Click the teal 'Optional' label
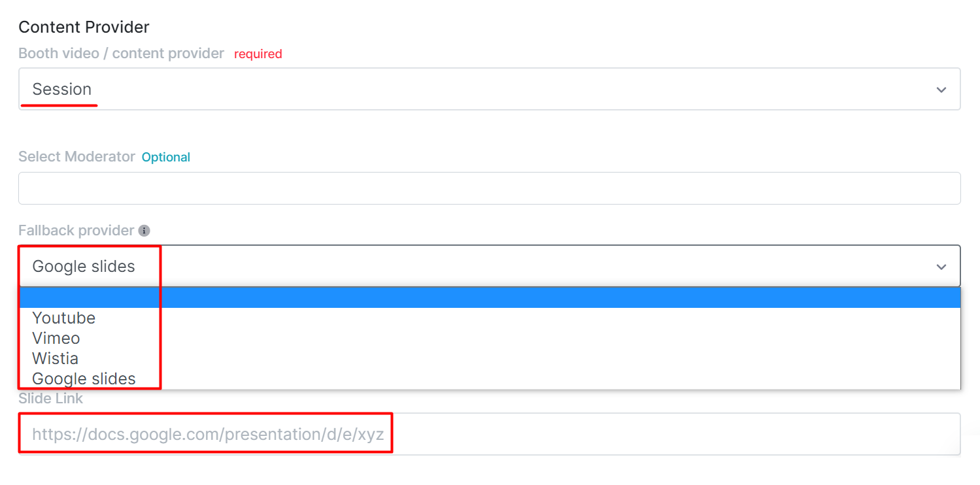This screenshot has width=980, height=485. pyautogui.click(x=166, y=158)
